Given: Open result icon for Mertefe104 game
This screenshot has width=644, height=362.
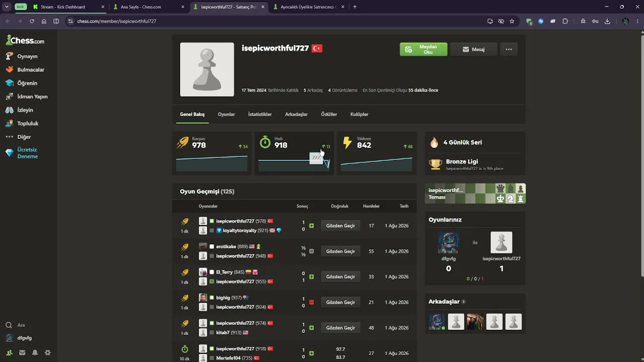Looking at the screenshot, I should [x=311, y=353].
